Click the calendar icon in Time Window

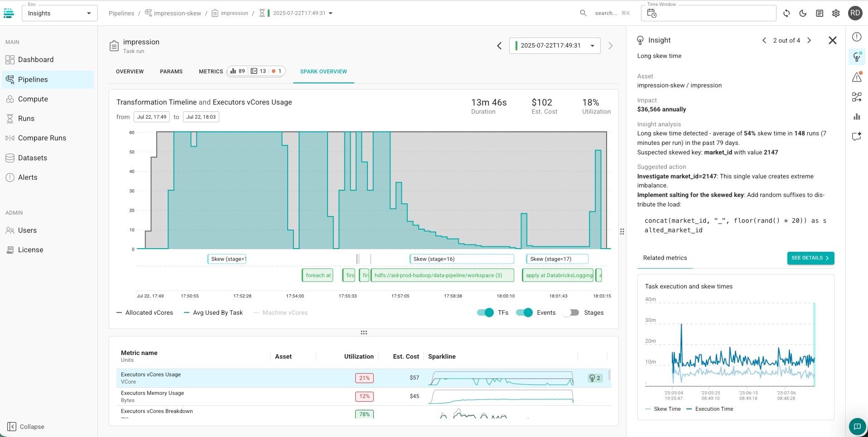pyautogui.click(x=651, y=14)
